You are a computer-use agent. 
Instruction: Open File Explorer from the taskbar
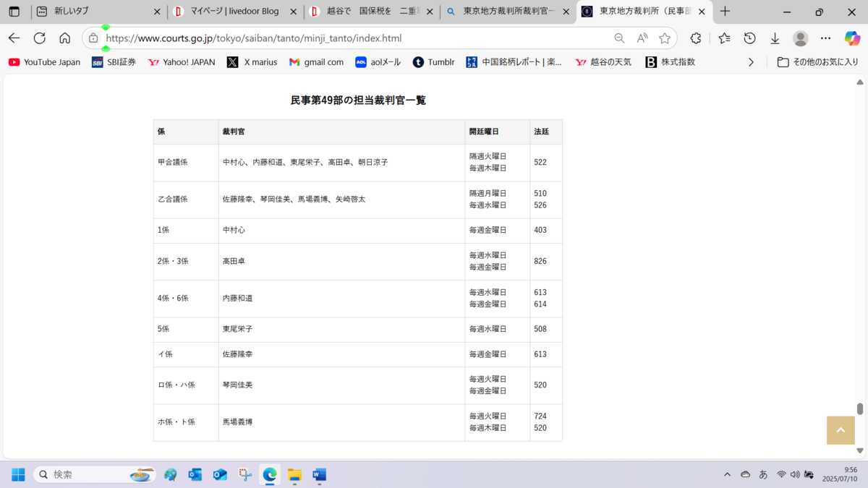point(294,475)
